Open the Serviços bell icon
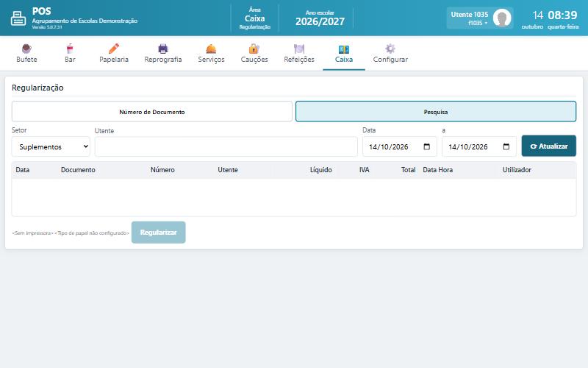Image resolution: width=588 pixels, height=368 pixels. click(211, 49)
